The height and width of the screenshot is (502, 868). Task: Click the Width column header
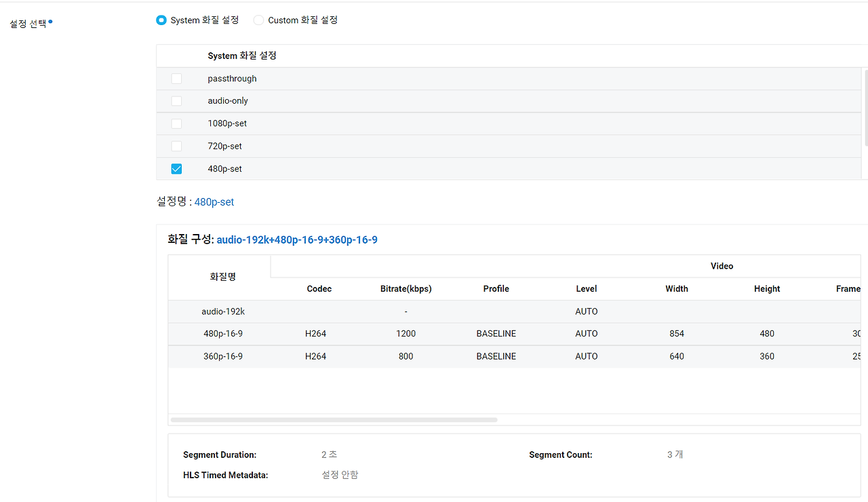point(677,289)
